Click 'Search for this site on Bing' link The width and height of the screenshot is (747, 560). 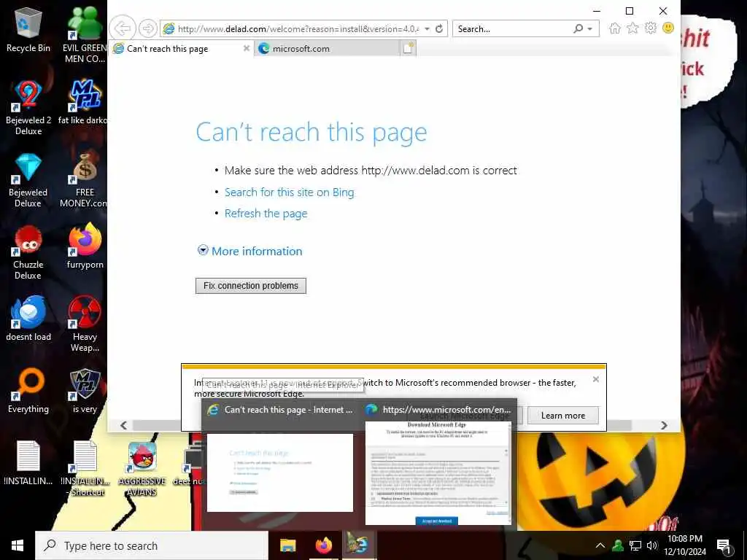289,192
